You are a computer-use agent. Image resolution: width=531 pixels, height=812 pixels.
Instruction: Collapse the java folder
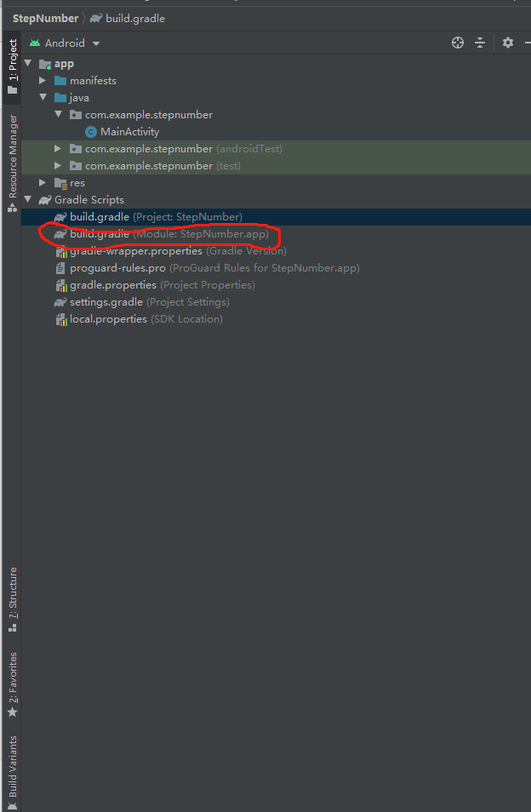pos(43,97)
